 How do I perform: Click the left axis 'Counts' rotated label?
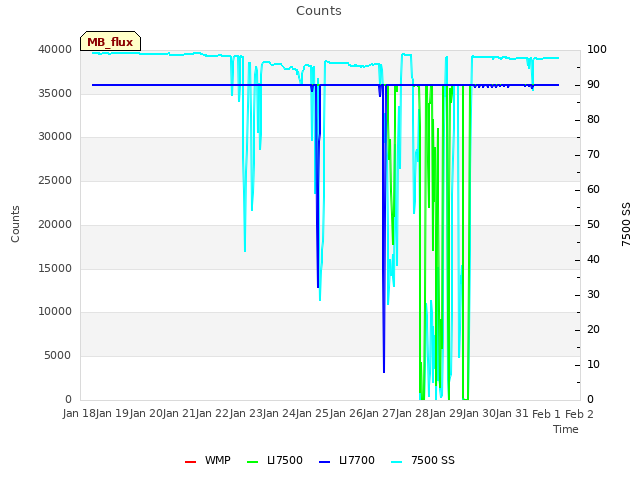tap(15, 224)
